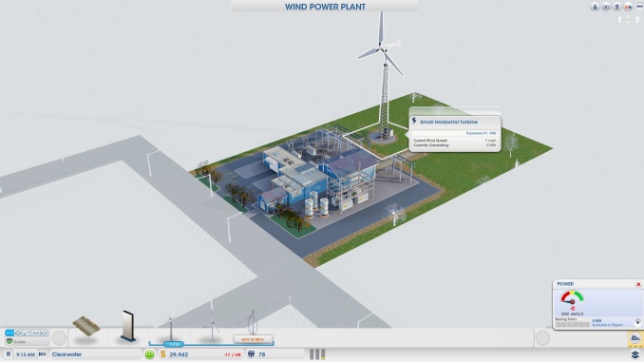Click the population count 78
The width and height of the screenshot is (644, 362).
261,354
